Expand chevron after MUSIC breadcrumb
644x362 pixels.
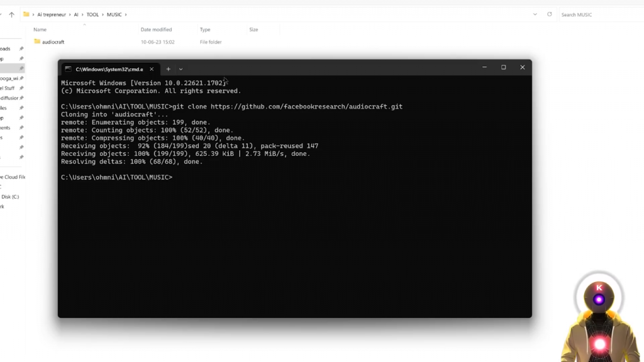(126, 14)
